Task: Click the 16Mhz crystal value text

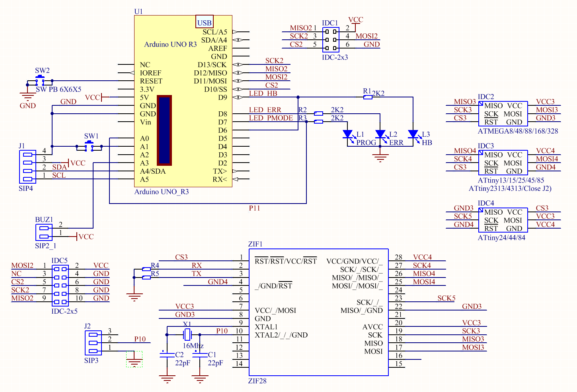Action: 193,345
